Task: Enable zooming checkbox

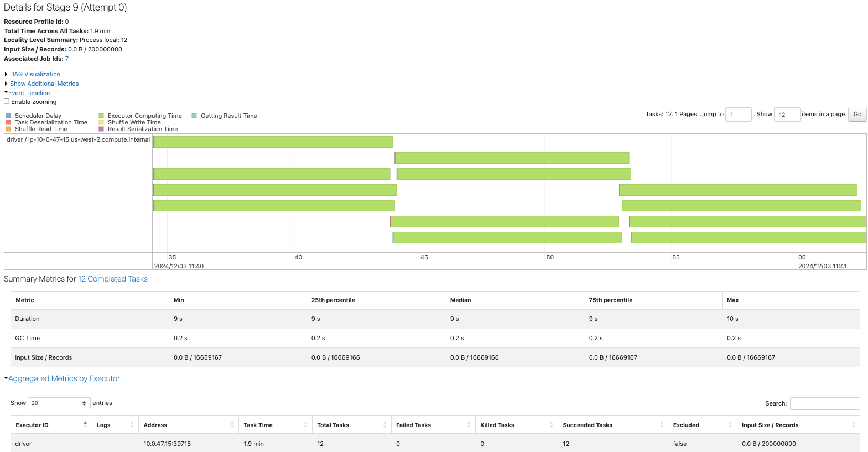Action: click(x=7, y=101)
